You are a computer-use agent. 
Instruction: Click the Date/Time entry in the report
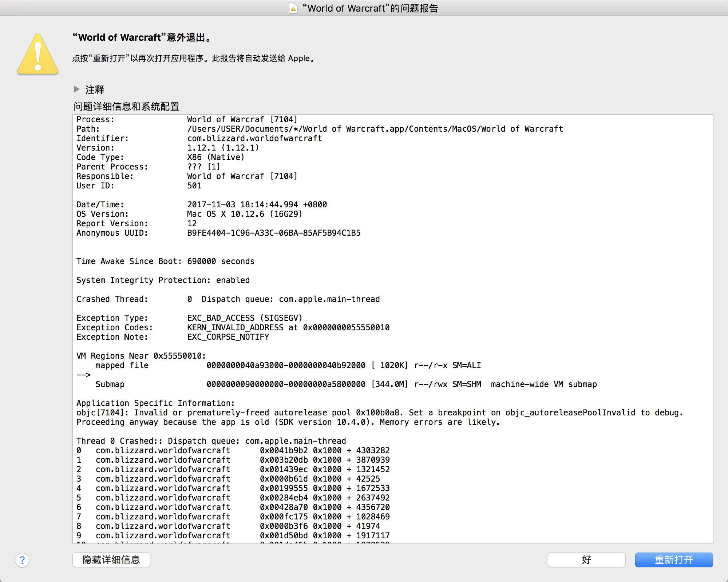pos(257,204)
